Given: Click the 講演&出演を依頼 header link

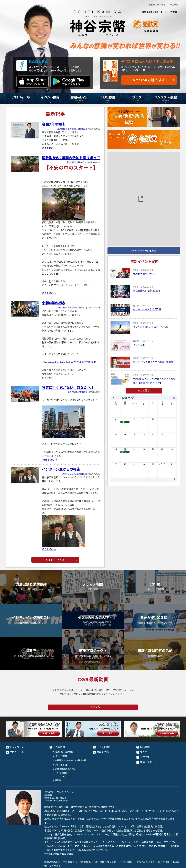Looking at the screenshot, I should click(x=150, y=12).
